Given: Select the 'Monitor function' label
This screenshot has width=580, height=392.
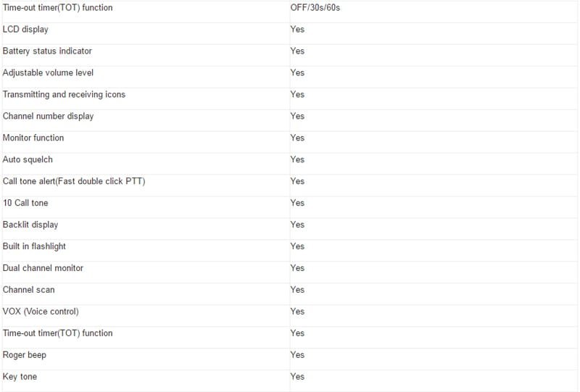Looking at the screenshot, I should [x=33, y=138].
